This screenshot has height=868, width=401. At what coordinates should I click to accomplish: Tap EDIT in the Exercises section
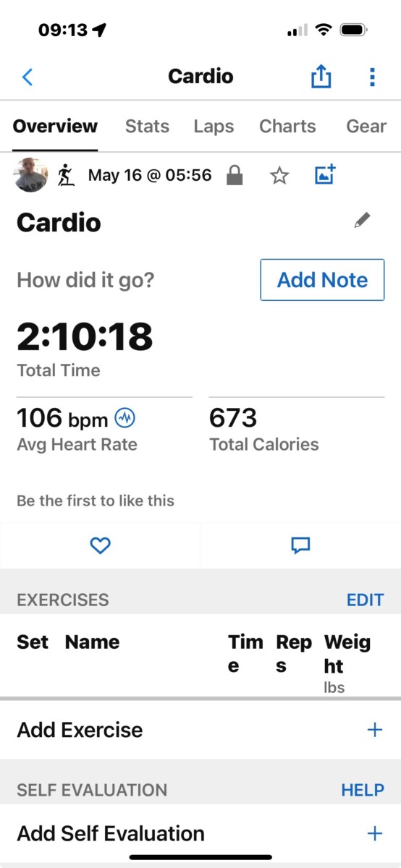pos(366,600)
